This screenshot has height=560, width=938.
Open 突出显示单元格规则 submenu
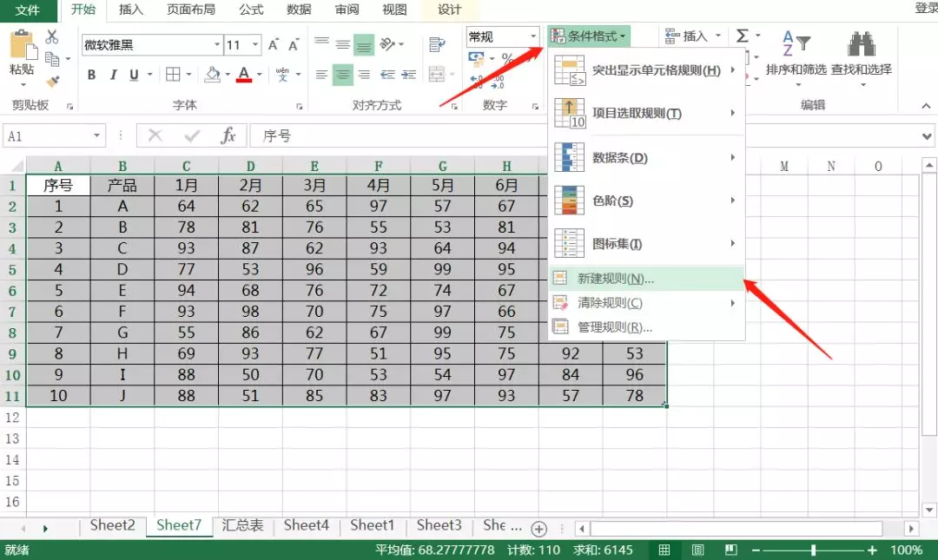click(646, 70)
